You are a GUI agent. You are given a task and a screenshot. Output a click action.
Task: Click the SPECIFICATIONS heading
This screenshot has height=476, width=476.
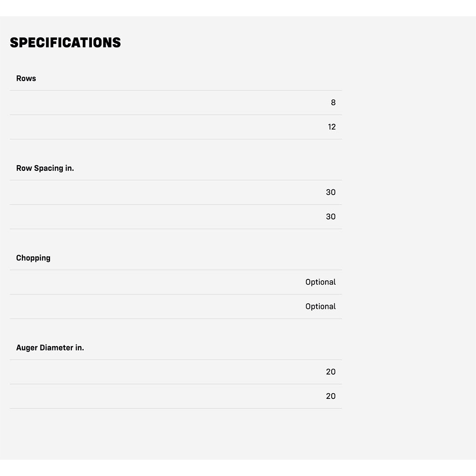(65, 43)
